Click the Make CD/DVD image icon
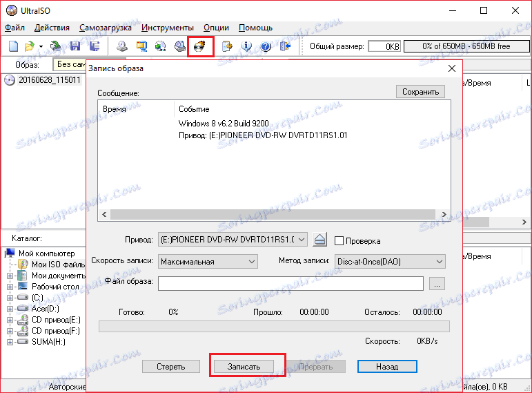The height and width of the screenshot is (393, 532). [x=122, y=46]
